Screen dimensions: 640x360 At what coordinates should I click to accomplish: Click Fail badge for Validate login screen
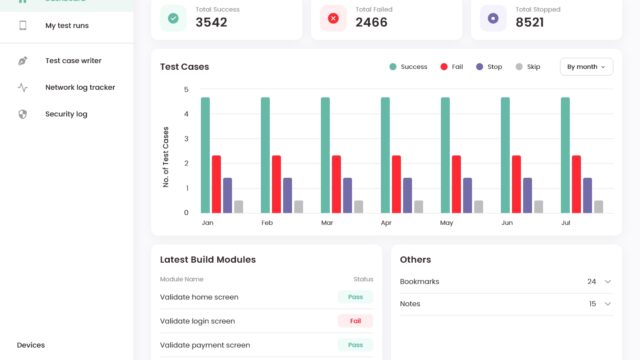point(355,321)
